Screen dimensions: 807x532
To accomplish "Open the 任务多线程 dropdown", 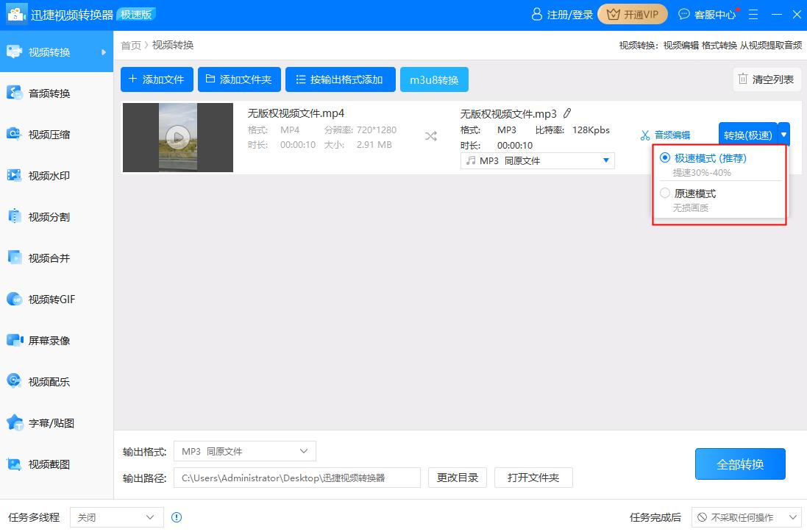I will (116, 517).
